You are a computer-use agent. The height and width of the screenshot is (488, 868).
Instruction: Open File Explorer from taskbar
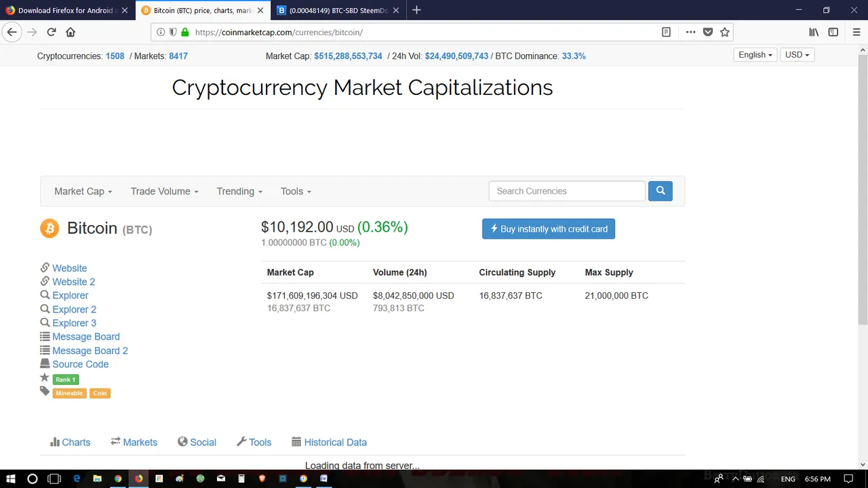point(97,479)
